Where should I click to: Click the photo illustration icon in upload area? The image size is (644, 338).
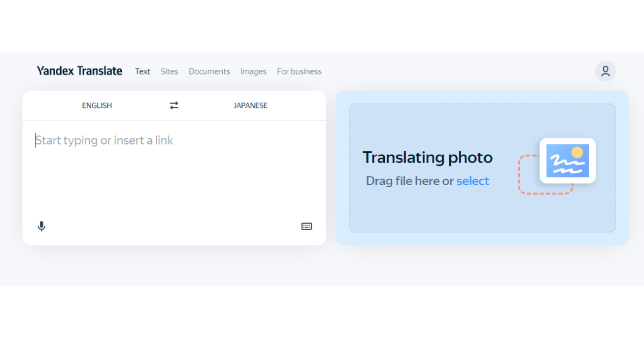pos(567,160)
